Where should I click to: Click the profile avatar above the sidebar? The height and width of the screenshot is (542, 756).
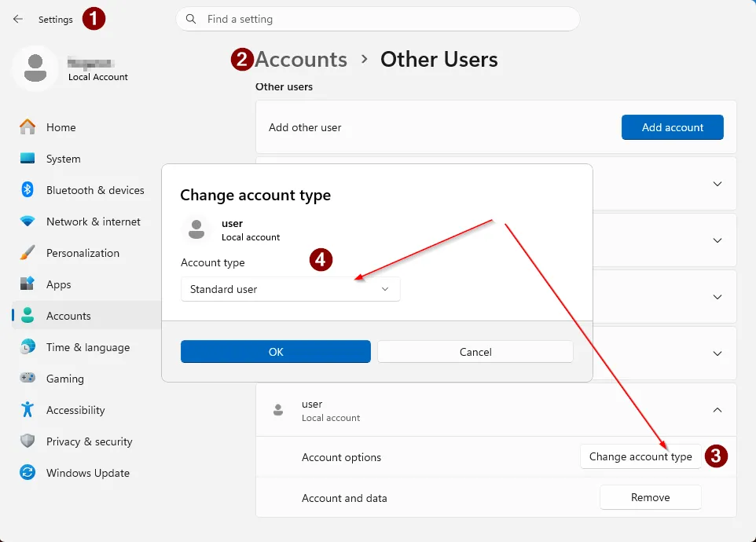[x=35, y=68]
